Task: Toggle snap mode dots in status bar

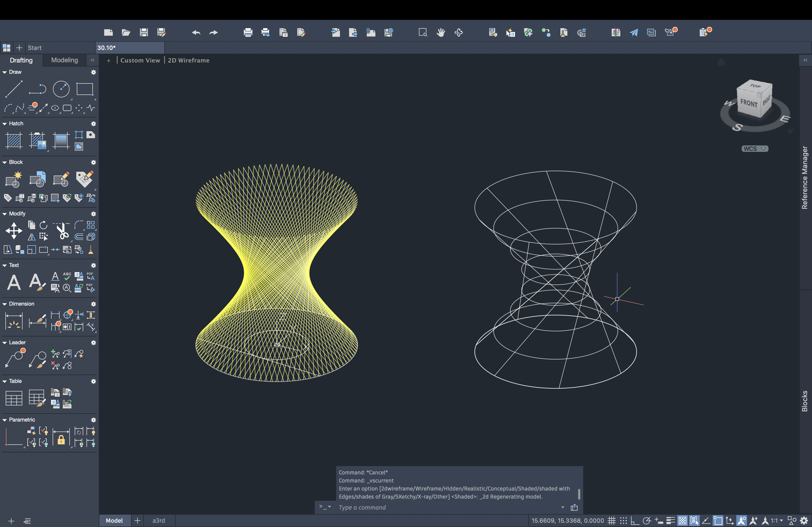Action: [623, 521]
